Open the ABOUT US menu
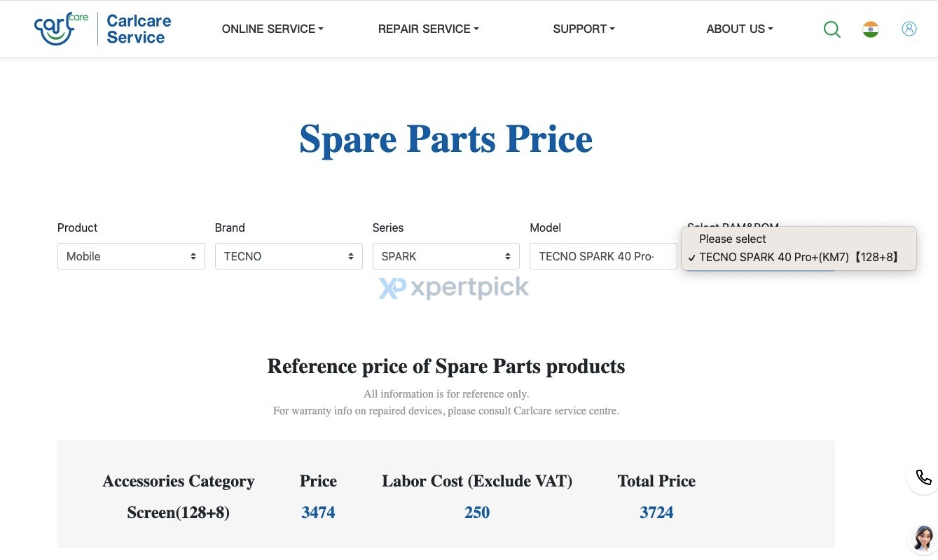 tap(740, 29)
